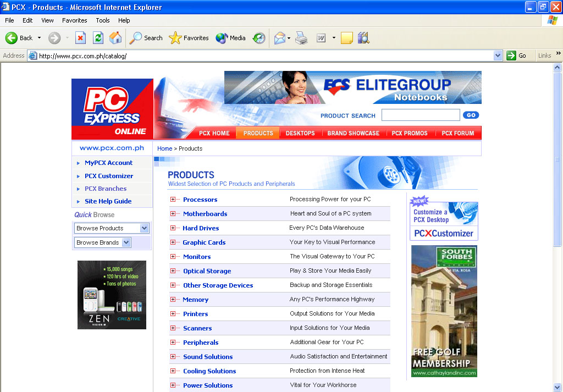The height and width of the screenshot is (392, 563).
Task: Open the Help menu
Action: [124, 20]
